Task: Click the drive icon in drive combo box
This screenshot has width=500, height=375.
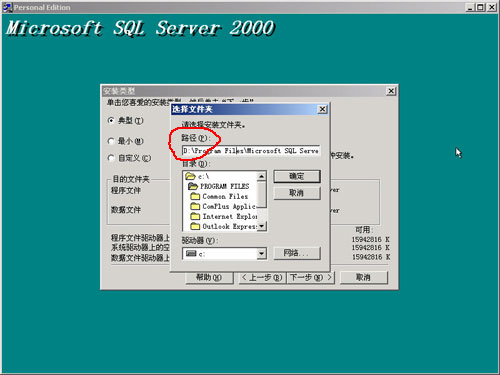Action: 191,253
